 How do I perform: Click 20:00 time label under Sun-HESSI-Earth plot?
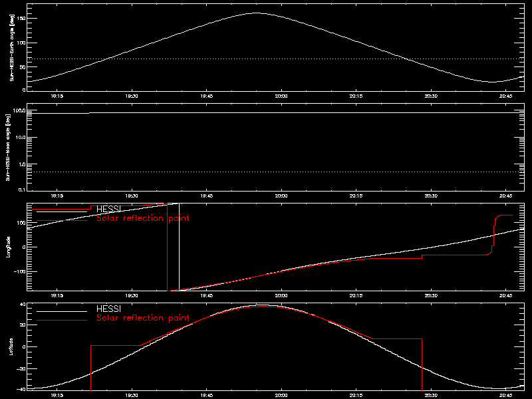click(281, 96)
